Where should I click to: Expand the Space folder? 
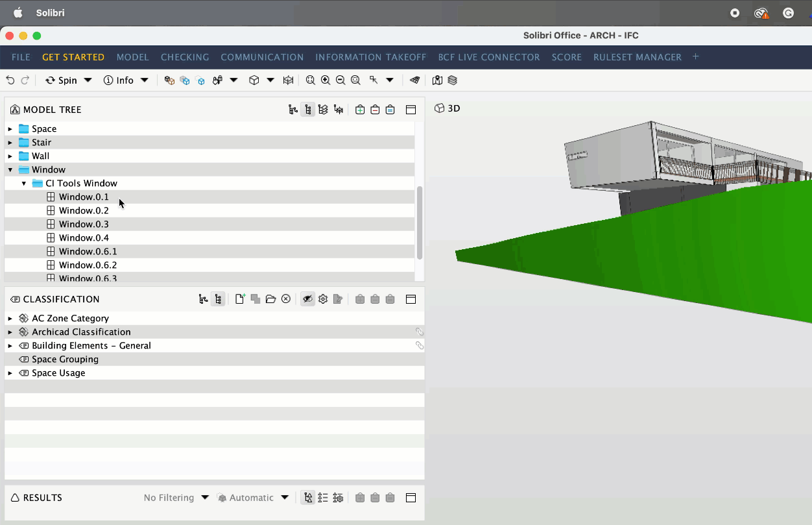point(10,128)
